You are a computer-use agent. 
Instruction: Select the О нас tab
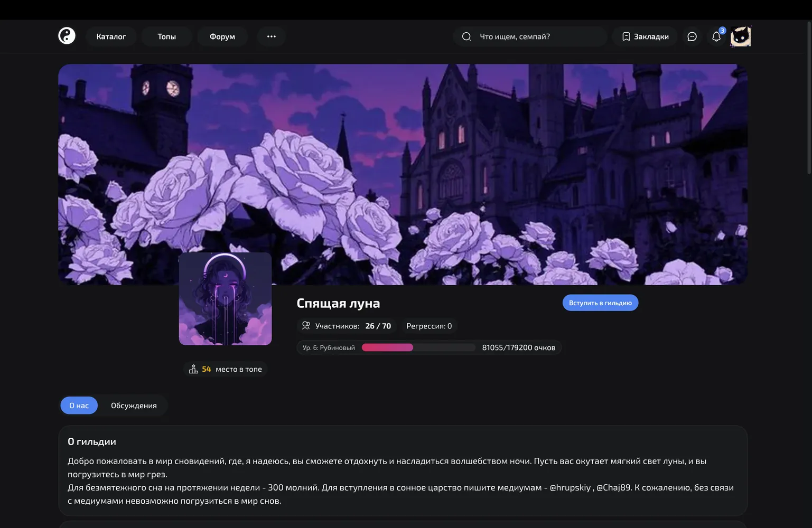(79, 406)
